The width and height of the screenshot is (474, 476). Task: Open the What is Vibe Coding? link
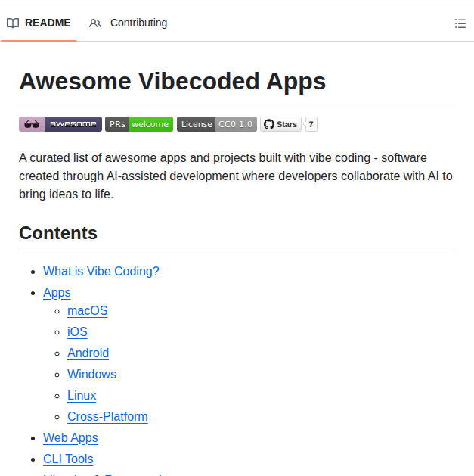pyautogui.click(x=101, y=271)
